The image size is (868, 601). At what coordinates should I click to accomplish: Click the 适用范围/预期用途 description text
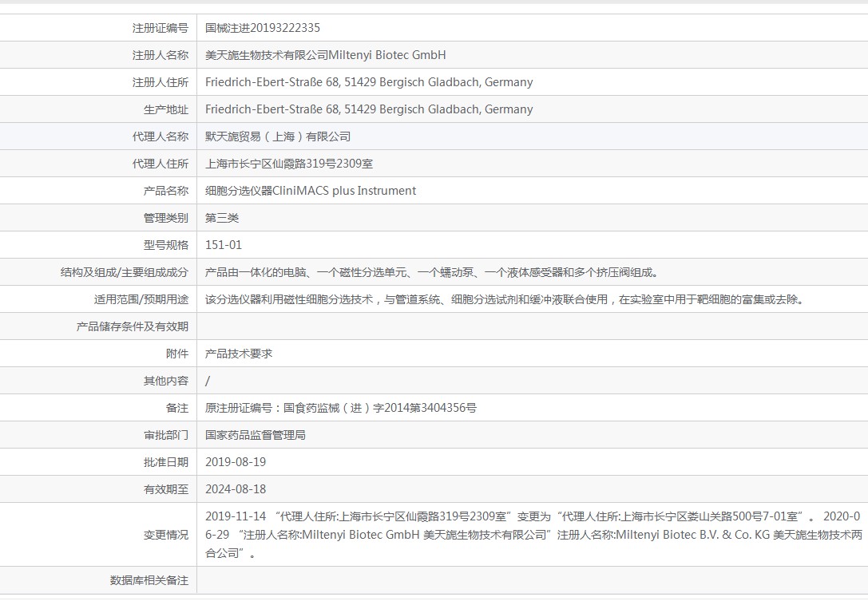point(505,299)
